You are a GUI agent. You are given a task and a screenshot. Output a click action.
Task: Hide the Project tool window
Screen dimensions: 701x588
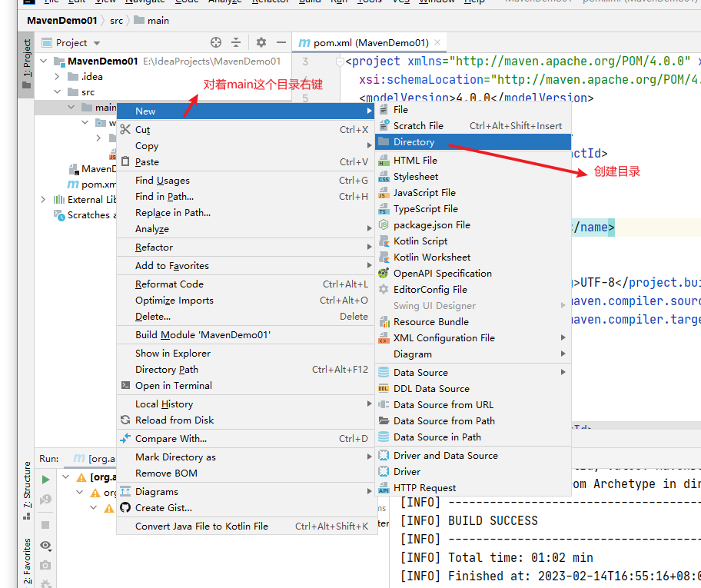pos(281,42)
